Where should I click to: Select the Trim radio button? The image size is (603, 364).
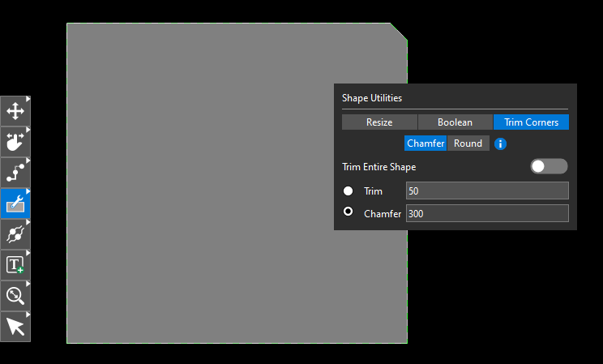tap(348, 191)
